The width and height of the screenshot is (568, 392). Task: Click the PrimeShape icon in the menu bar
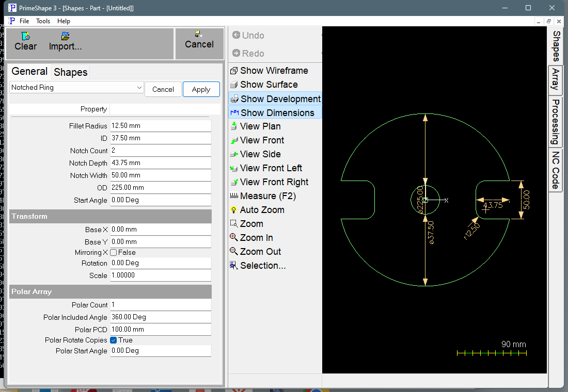click(11, 21)
